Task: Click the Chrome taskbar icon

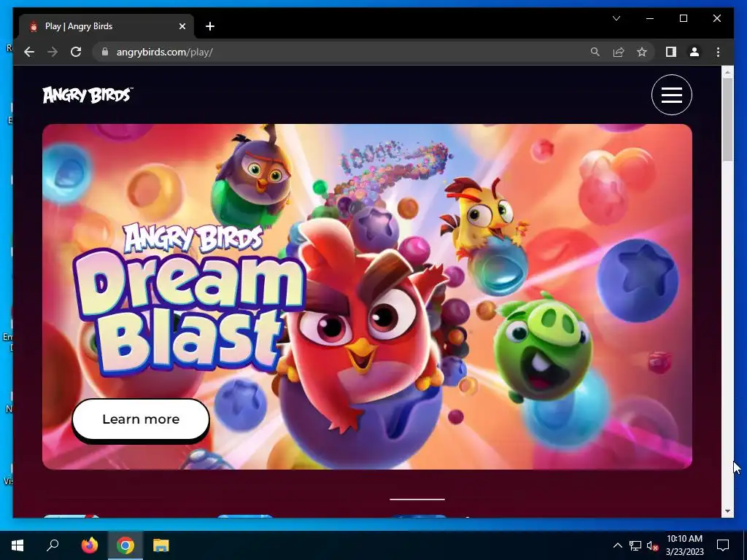Action: [x=125, y=545]
